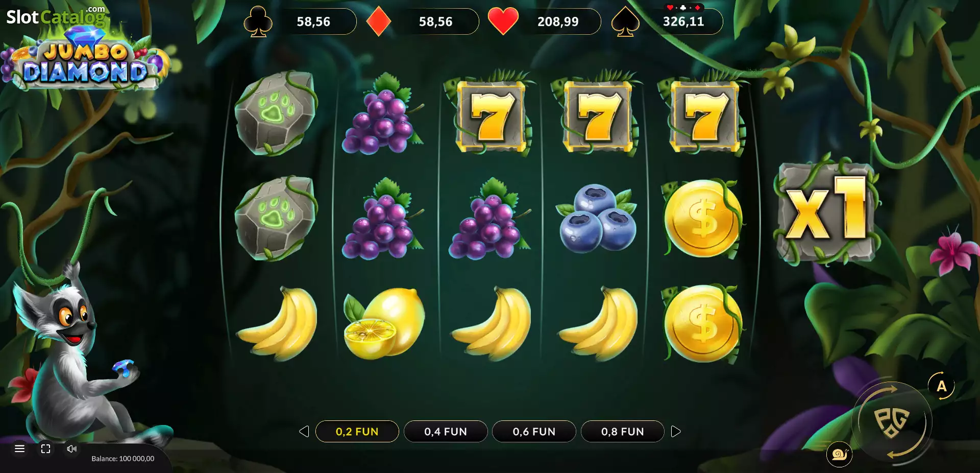Choose the 0,6 FUN bet
This screenshot has width=980, height=473.
pos(534,432)
